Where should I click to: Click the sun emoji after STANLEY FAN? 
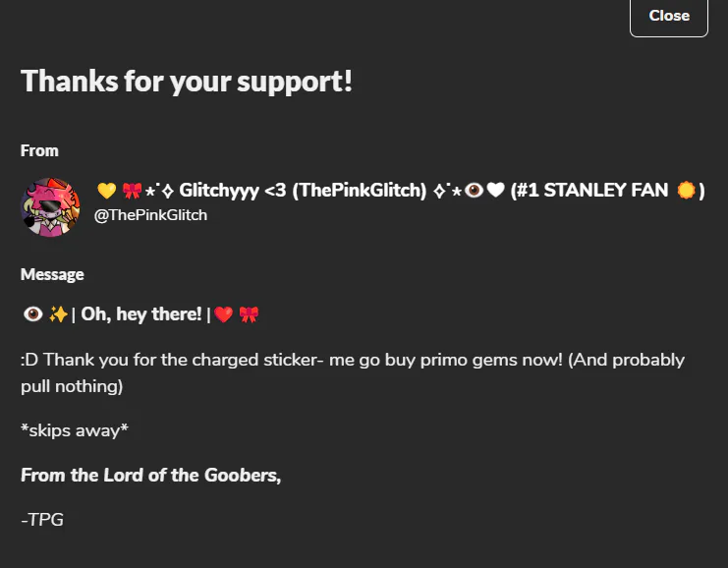tap(686, 191)
